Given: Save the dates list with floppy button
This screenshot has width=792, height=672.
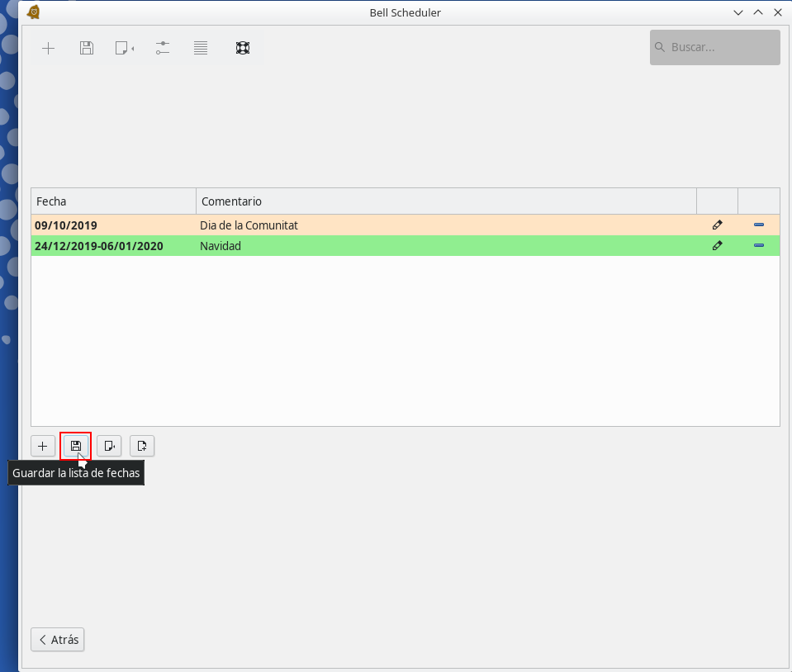Looking at the screenshot, I should point(76,446).
